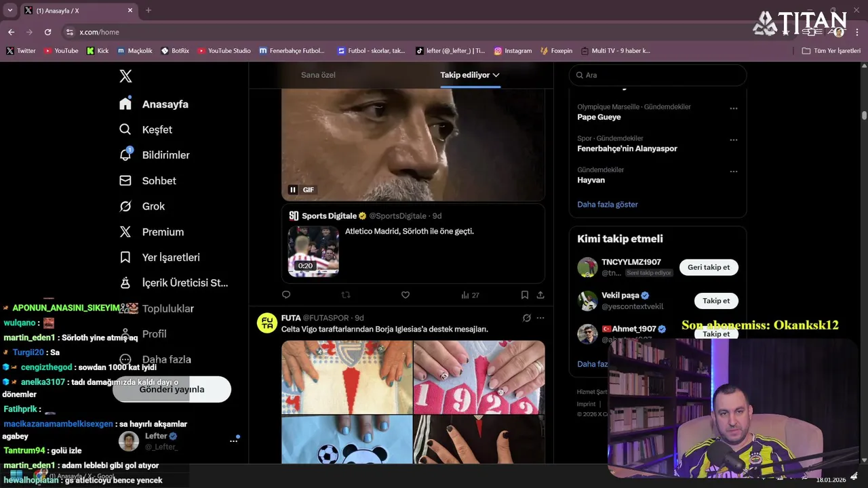The image size is (868, 488).
Task: Open more options for Hayvan trend
Action: tap(733, 171)
